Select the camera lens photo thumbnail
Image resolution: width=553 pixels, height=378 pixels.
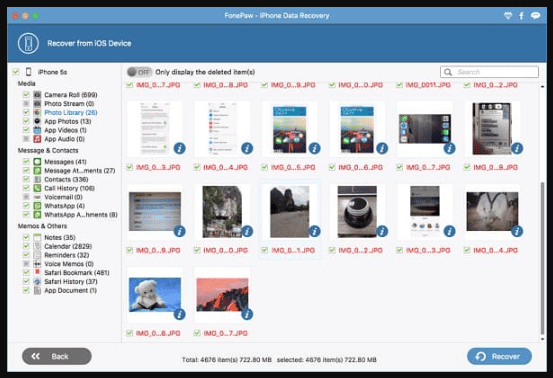click(x=357, y=212)
